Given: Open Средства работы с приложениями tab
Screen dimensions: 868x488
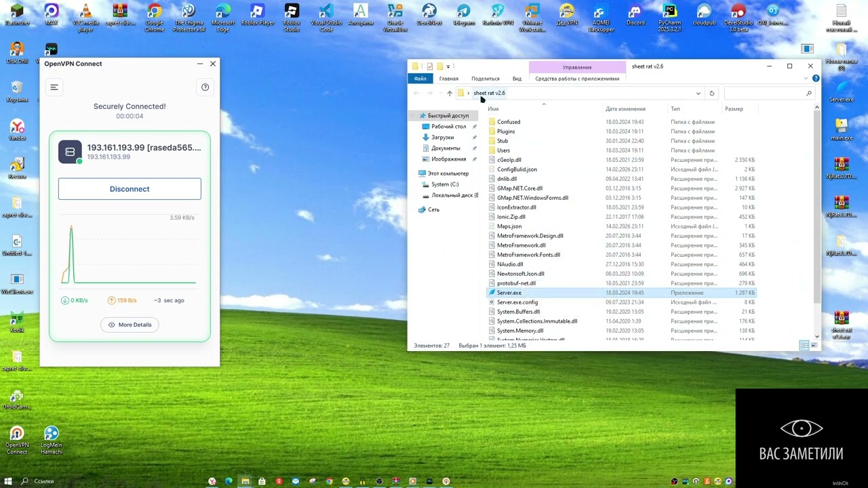Looking at the screenshot, I should click(x=577, y=79).
